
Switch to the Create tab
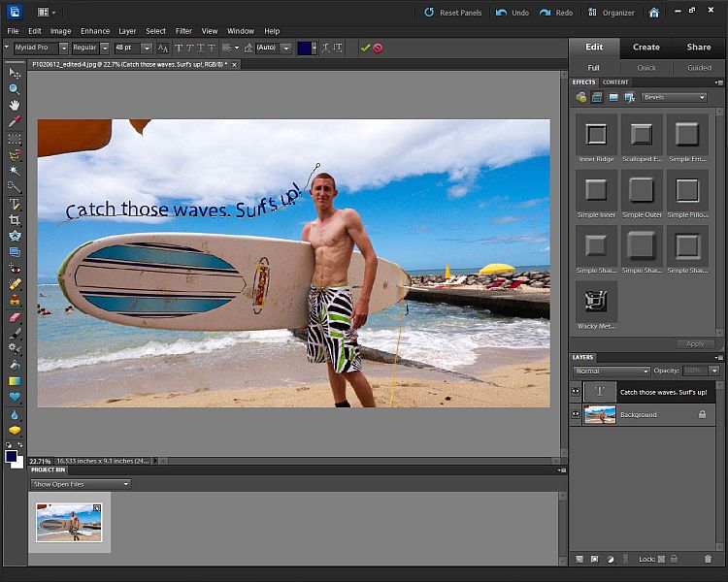point(645,47)
